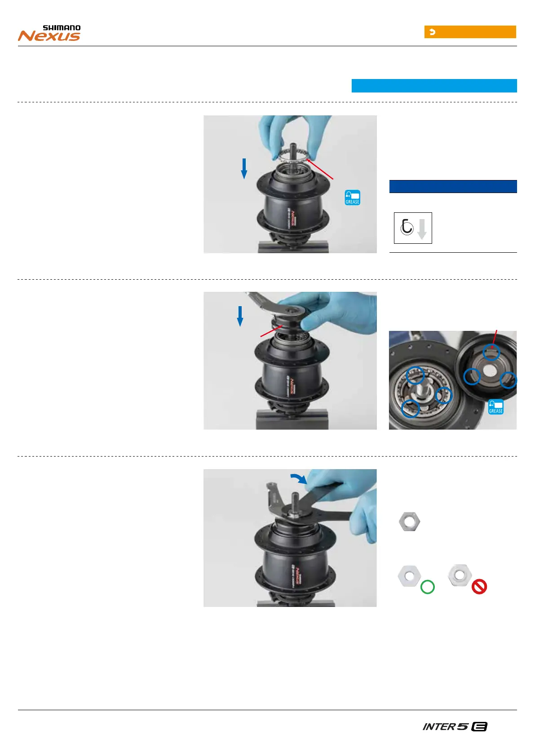Click the blue down arrow beside wrench photo
Screen dimensions: 535x756
240,316
